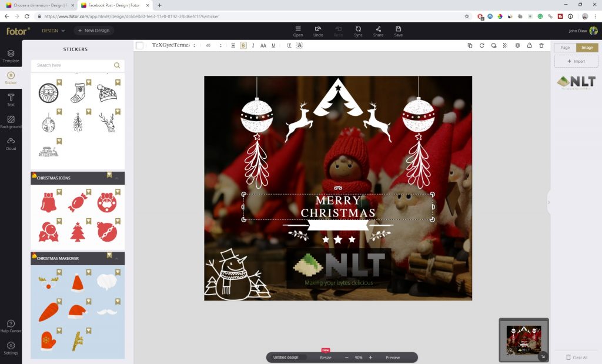Add the red bell sticker

pos(48,202)
